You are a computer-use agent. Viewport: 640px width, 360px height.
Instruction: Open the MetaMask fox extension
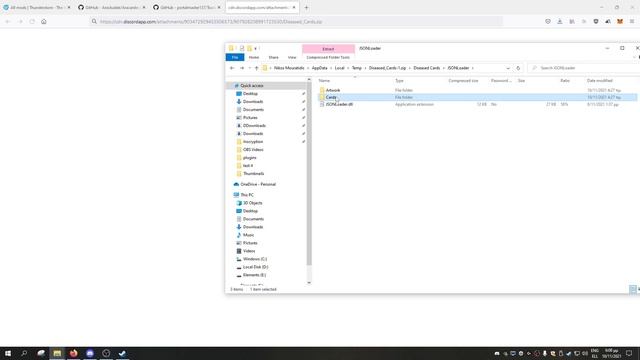(x=620, y=22)
